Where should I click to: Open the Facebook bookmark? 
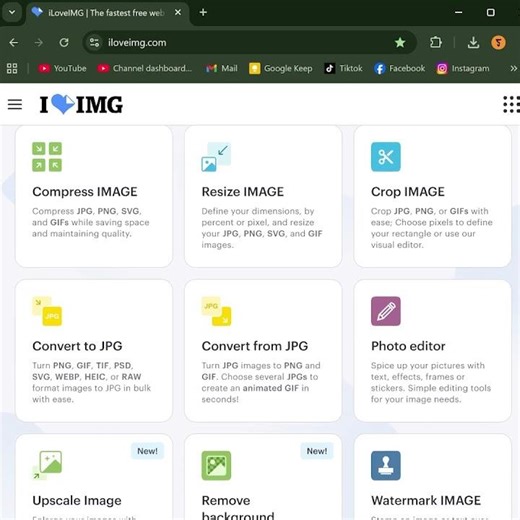click(399, 68)
